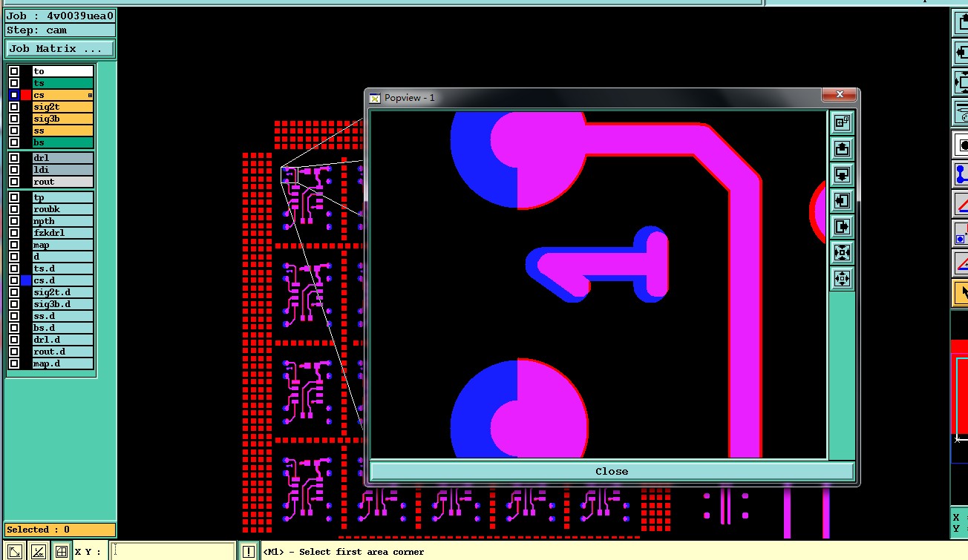The width and height of the screenshot is (968, 560).
Task: Click the coordinate snap icon at bottom-left
Action: [15, 551]
